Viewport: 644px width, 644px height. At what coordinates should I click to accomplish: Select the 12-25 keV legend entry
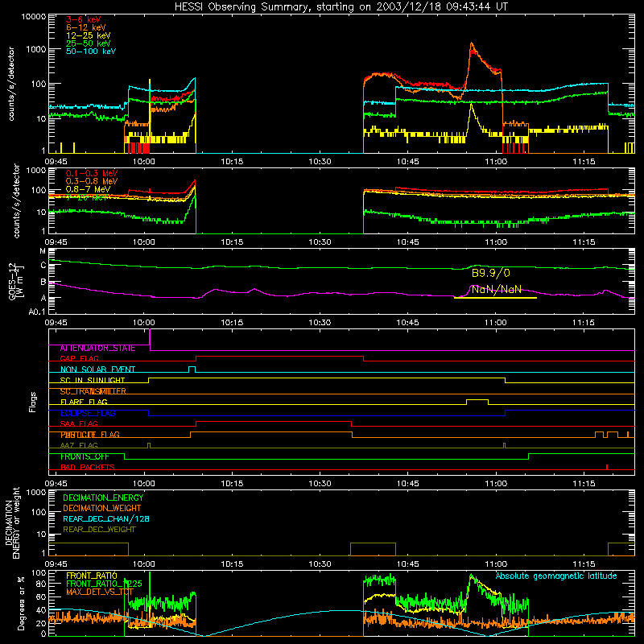89,35
